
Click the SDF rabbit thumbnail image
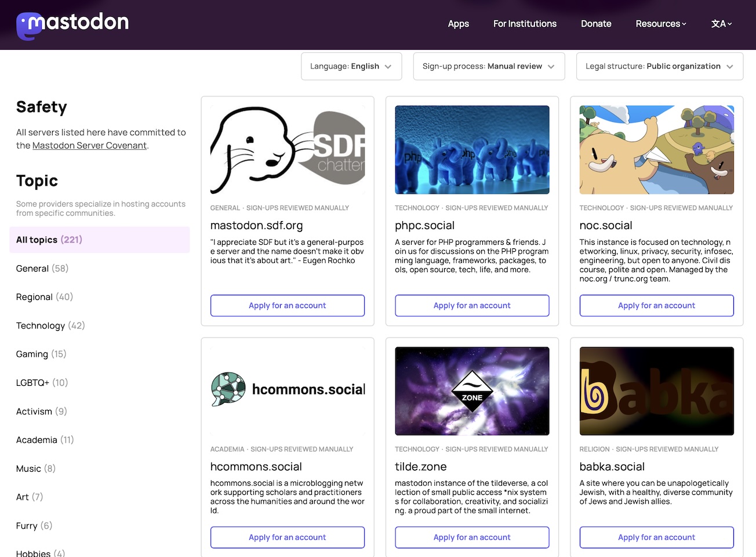click(x=288, y=149)
